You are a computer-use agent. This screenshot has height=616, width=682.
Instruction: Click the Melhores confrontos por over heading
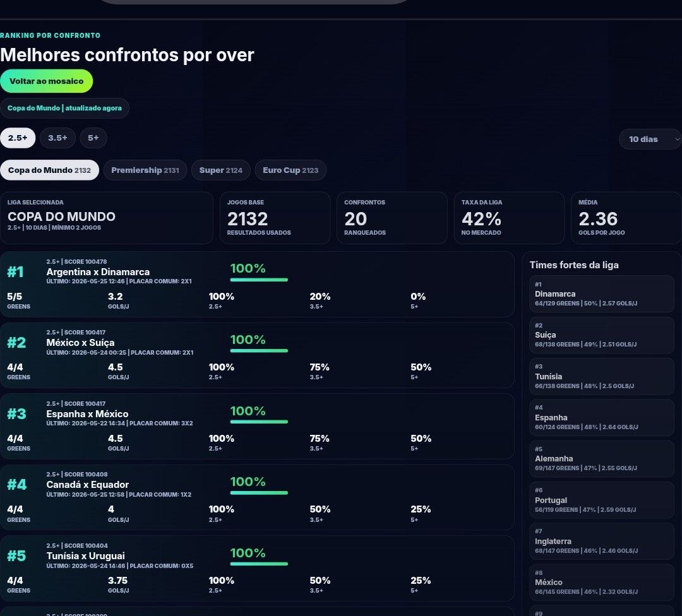click(x=127, y=55)
